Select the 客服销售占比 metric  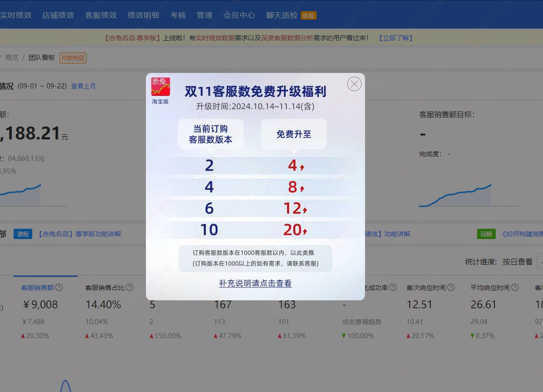105,287
